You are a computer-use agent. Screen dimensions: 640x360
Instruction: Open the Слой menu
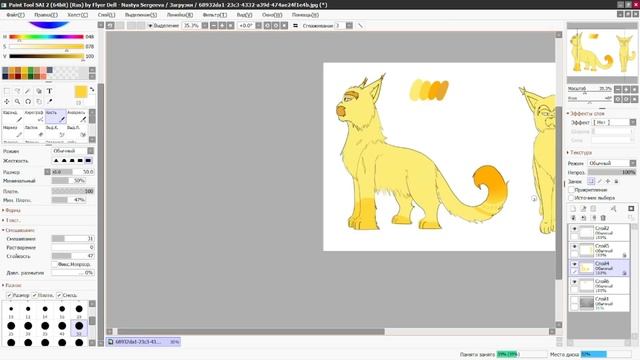(106, 15)
